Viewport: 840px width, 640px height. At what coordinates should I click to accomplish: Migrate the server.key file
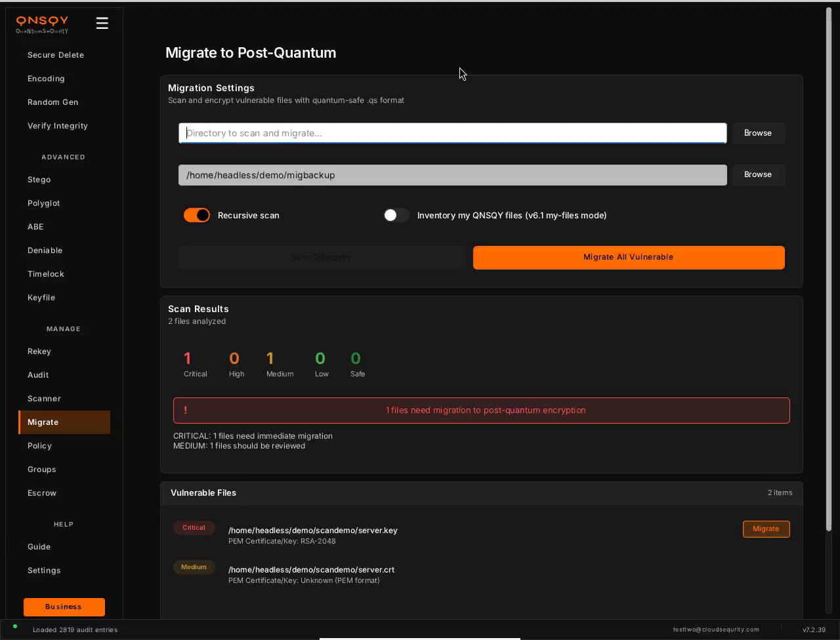766,529
